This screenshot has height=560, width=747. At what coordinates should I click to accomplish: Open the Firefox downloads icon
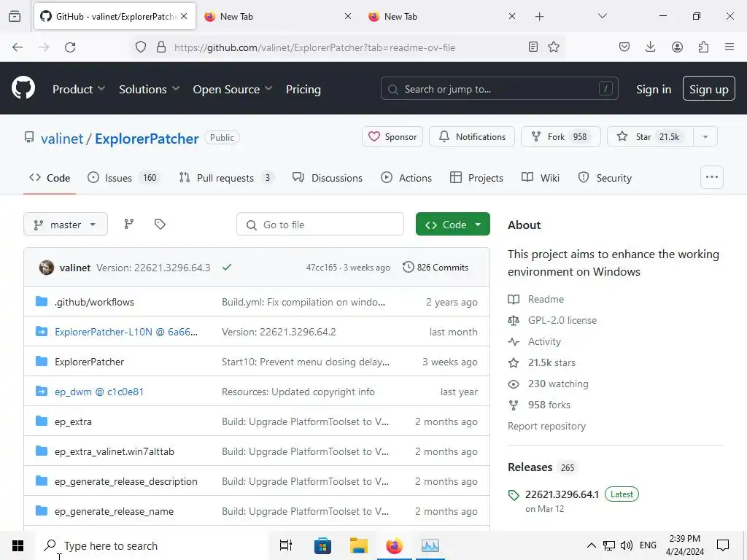(650, 47)
